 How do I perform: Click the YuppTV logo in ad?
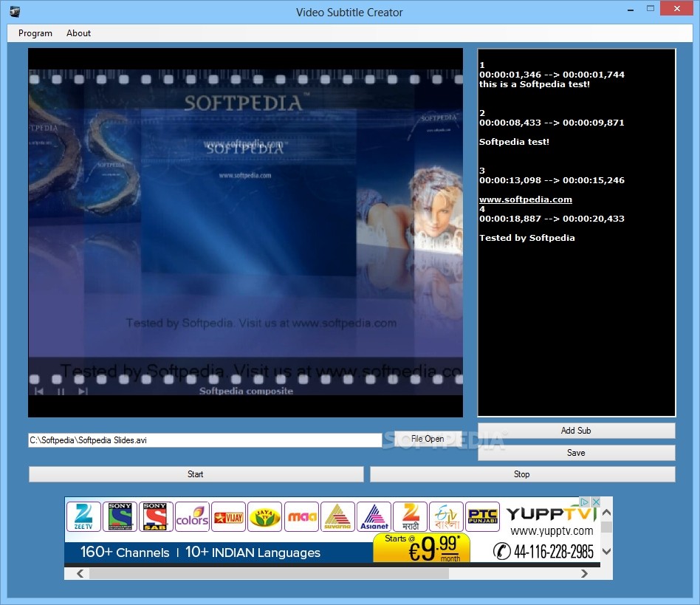coord(552,514)
